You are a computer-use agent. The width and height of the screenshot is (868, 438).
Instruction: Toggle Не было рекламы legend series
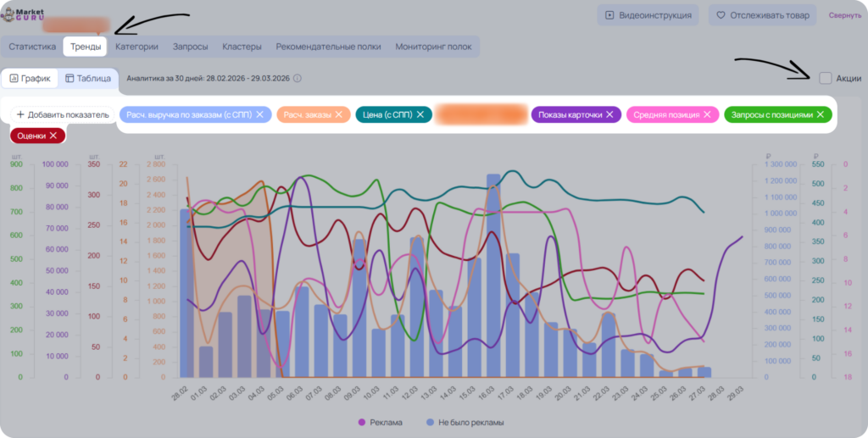pos(465,423)
